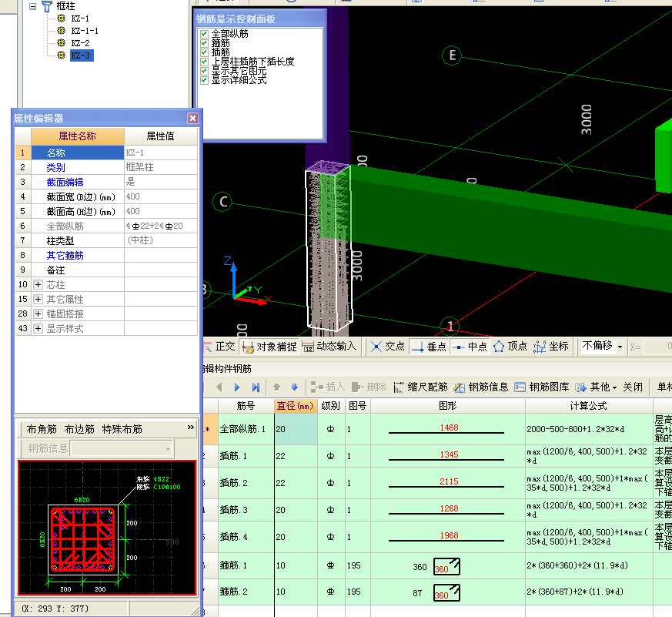Screen dimensions: 672x617
Task: Open the 其它箍筋 property link
Action: tap(65, 256)
